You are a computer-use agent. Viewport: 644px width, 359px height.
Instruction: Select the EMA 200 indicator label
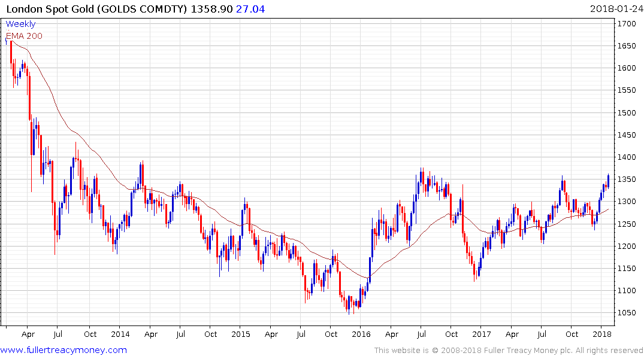coord(24,36)
